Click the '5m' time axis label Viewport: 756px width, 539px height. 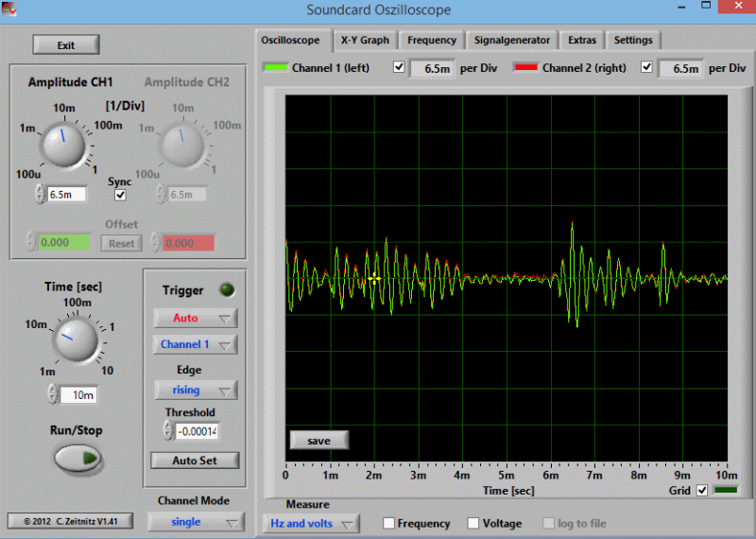[507, 476]
